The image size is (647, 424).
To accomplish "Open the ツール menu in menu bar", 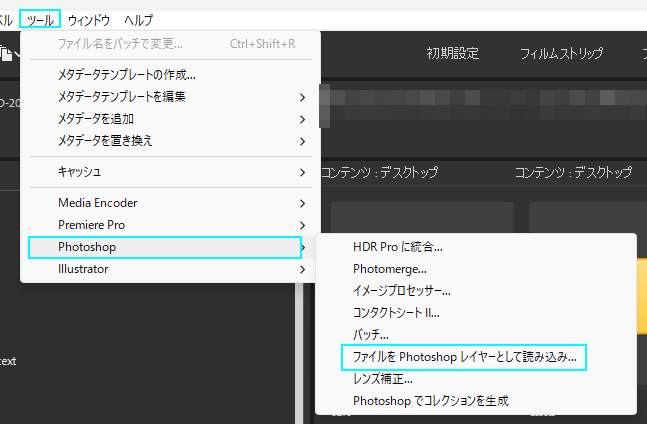I will point(40,19).
